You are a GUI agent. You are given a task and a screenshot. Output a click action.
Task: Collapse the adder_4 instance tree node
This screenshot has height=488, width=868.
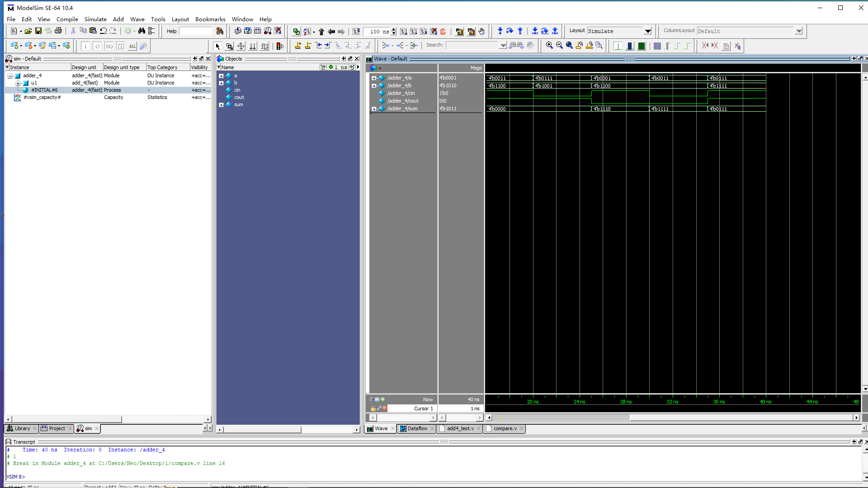point(9,76)
